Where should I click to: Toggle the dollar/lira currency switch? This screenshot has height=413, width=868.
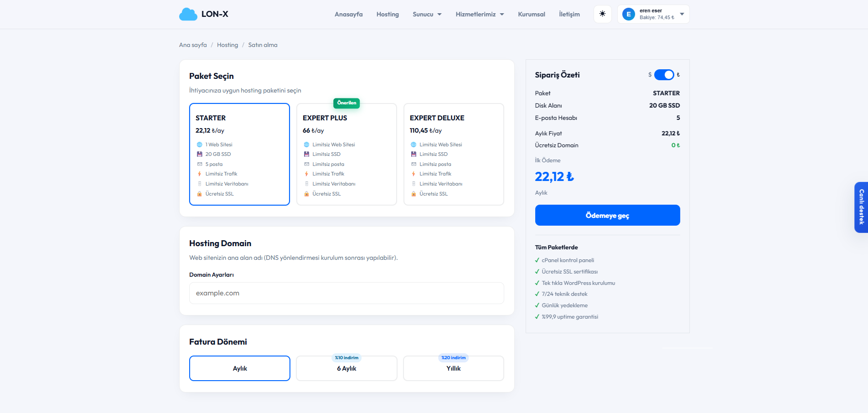click(x=664, y=75)
